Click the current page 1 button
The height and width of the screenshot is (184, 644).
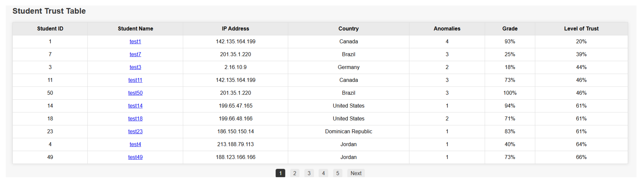click(280, 173)
